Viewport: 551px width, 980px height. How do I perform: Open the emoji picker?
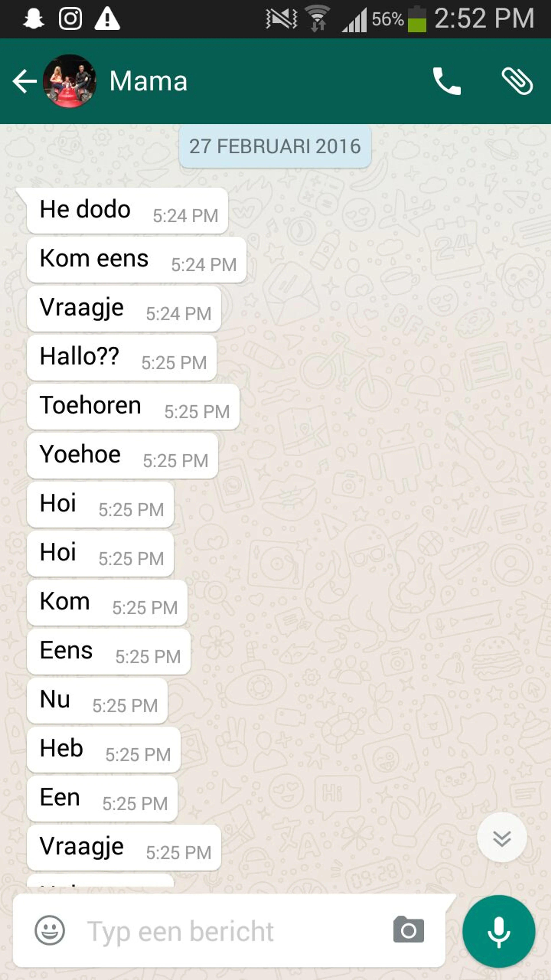point(50,930)
